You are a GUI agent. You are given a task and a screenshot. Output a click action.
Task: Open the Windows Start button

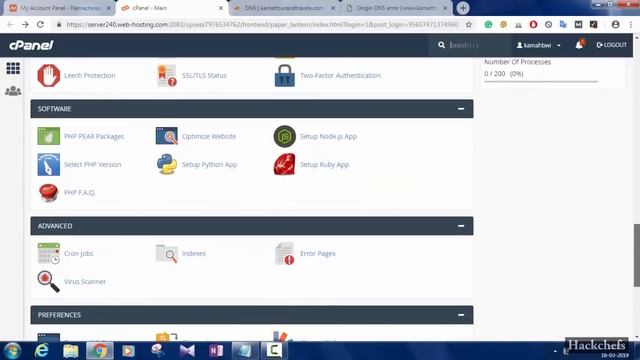point(12,351)
